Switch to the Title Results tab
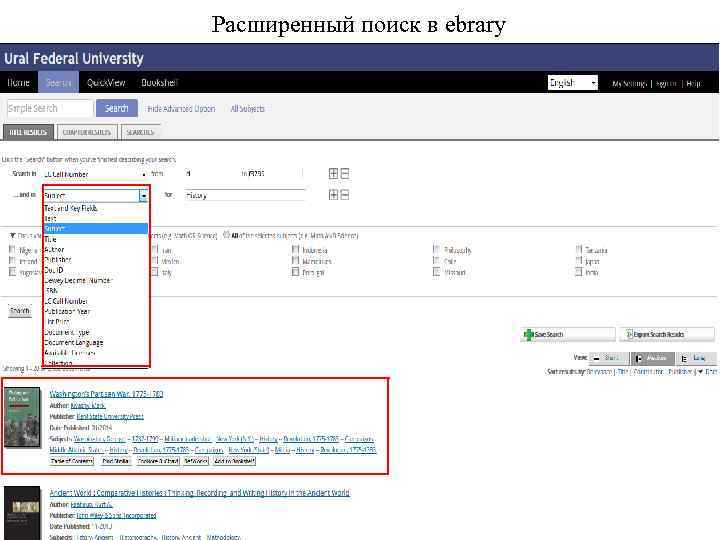This screenshot has width=720, height=540. pos(28,132)
